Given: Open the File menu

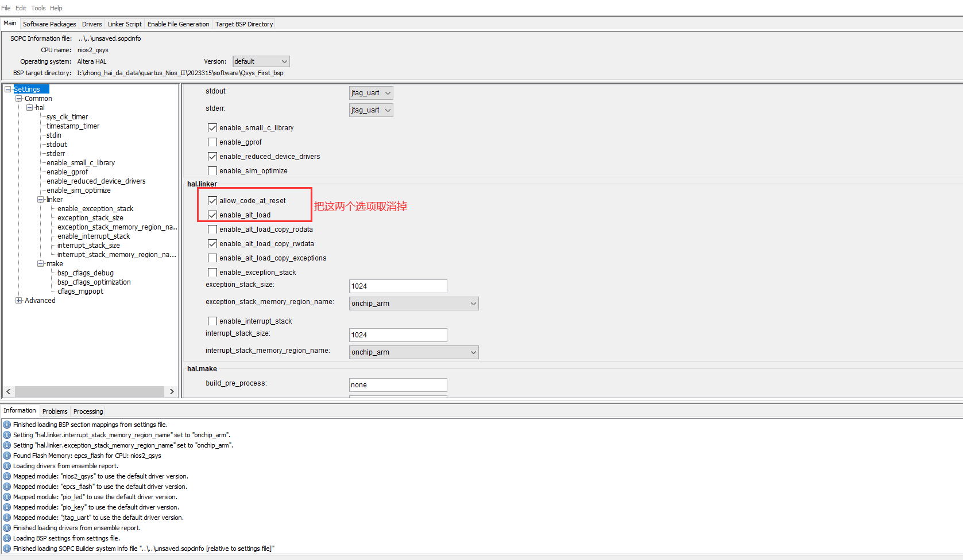Looking at the screenshot, I should (6, 7).
